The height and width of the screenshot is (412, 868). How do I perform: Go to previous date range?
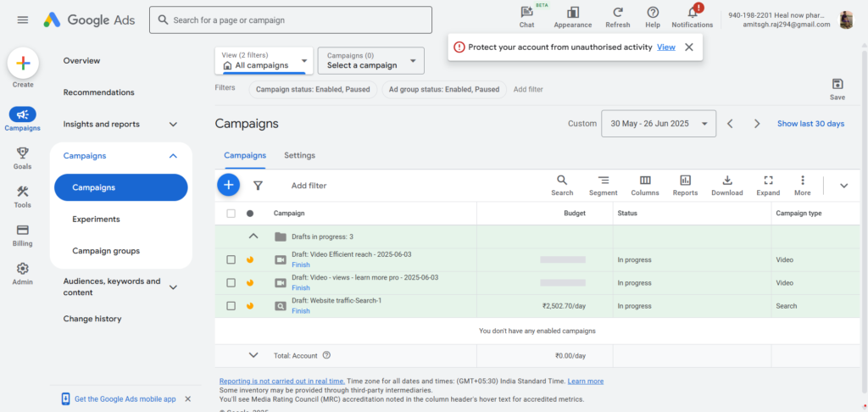coord(730,124)
